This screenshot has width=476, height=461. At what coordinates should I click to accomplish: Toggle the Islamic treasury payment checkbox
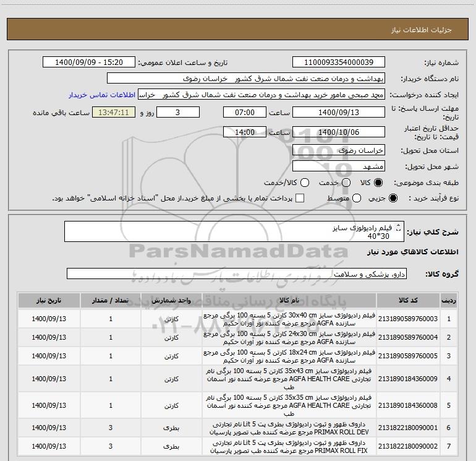(300, 198)
